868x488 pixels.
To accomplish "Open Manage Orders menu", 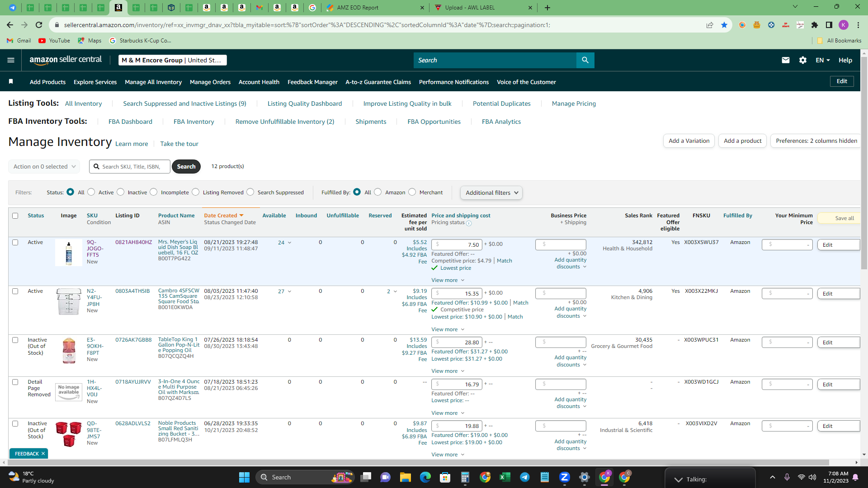I will [x=210, y=82].
